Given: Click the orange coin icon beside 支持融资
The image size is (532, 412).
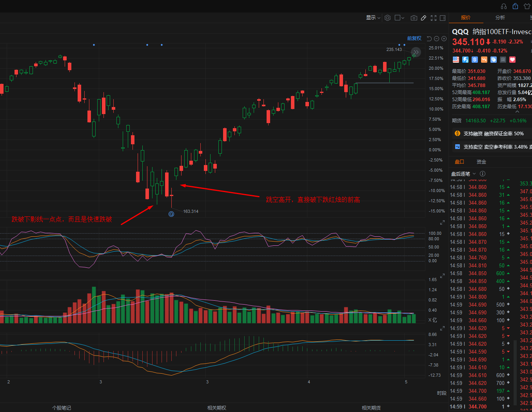Looking at the screenshot, I should coord(457,134).
